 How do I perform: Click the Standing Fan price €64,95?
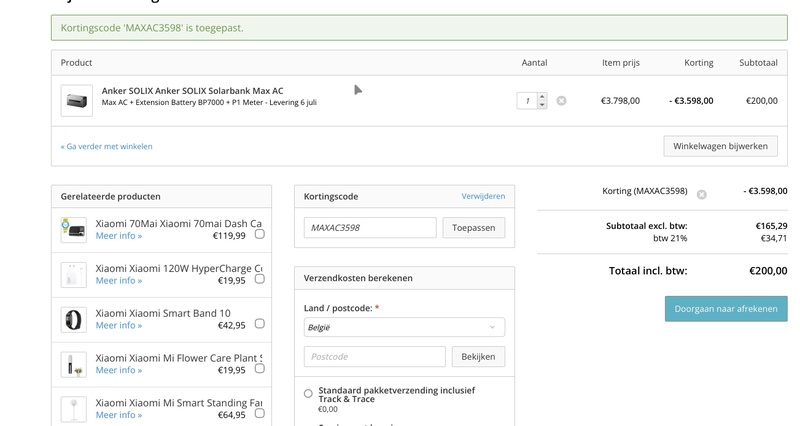tap(232, 415)
